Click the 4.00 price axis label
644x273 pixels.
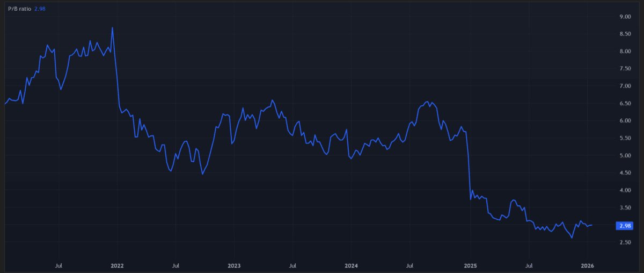(625, 190)
